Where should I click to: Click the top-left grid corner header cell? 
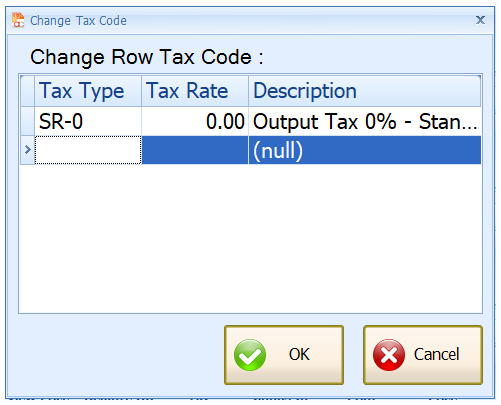click(x=27, y=91)
